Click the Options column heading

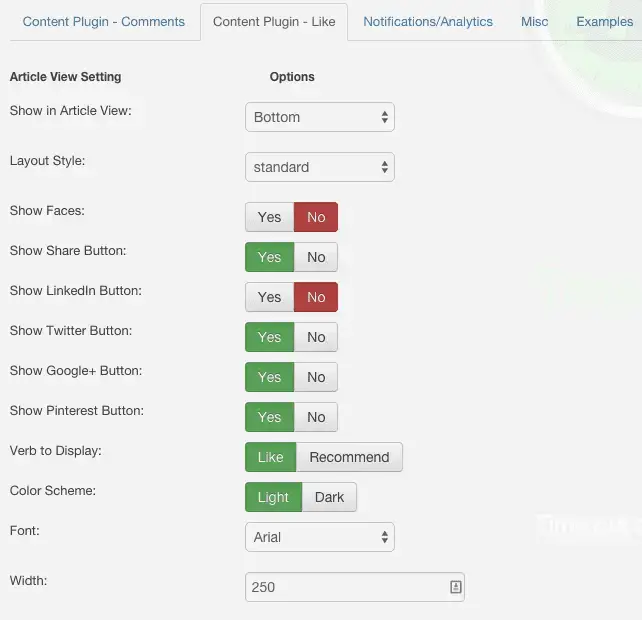tap(292, 77)
